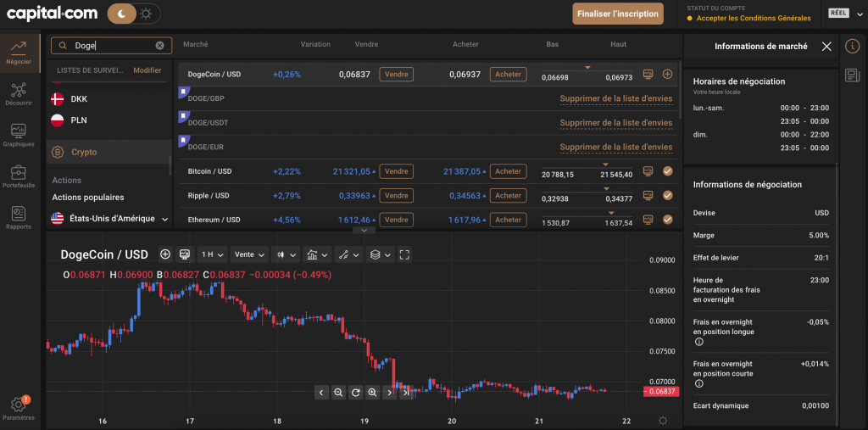
Task: Open the Négocier section in the sidebar
Action: coord(19,53)
